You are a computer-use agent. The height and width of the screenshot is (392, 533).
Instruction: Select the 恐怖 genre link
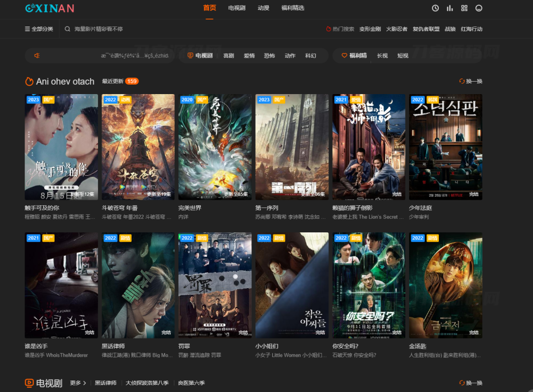click(x=269, y=56)
